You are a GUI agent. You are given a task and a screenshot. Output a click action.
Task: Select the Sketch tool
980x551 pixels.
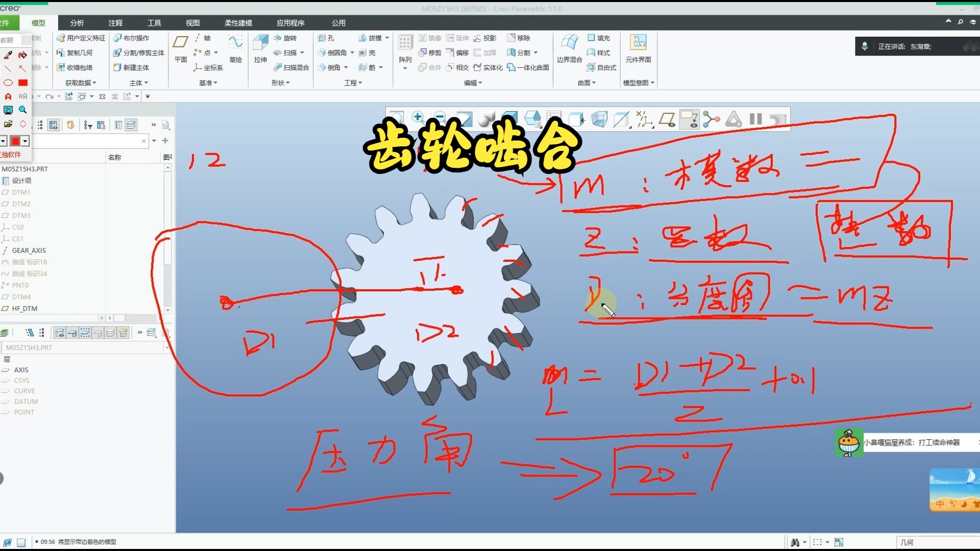pos(236,48)
